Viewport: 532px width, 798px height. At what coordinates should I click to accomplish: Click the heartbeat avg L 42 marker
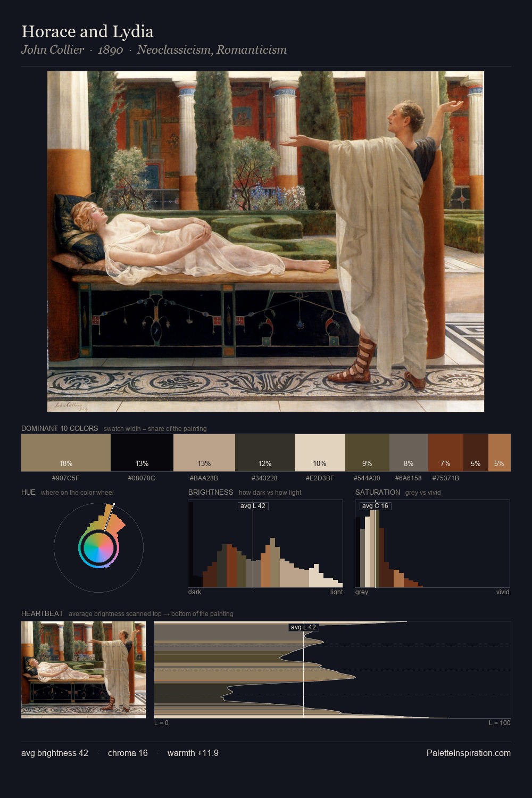coord(303,627)
